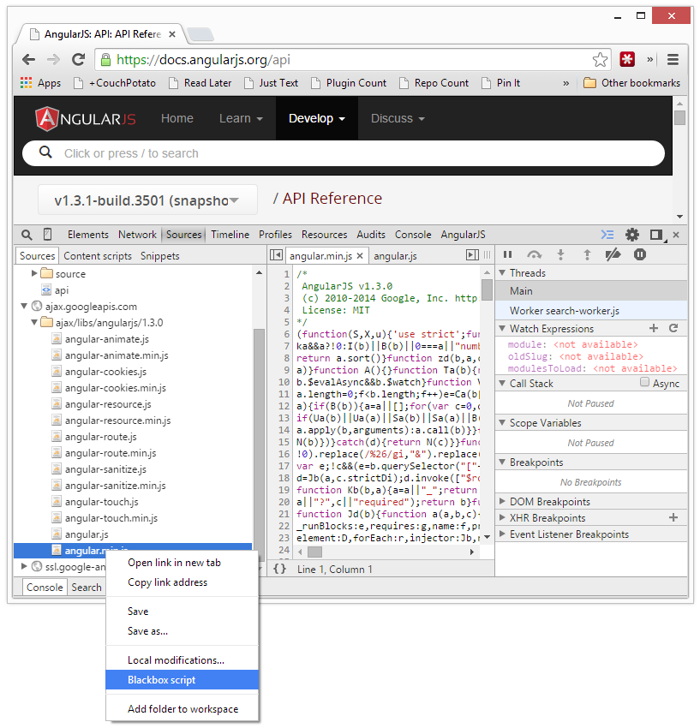
Task: Expand the source folder
Action: coord(34,273)
